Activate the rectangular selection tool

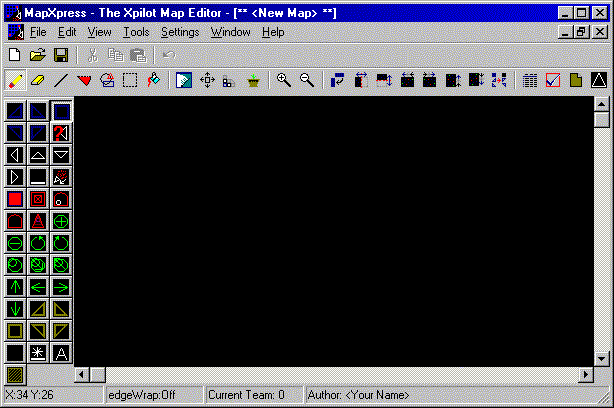pyautogui.click(x=130, y=81)
